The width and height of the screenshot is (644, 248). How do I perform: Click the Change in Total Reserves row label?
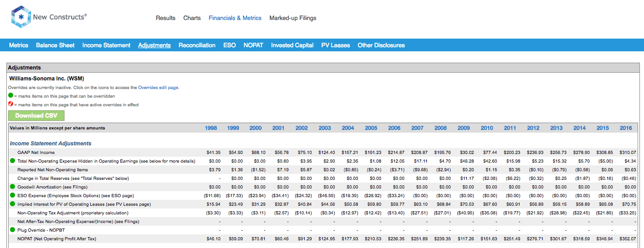tap(73, 178)
